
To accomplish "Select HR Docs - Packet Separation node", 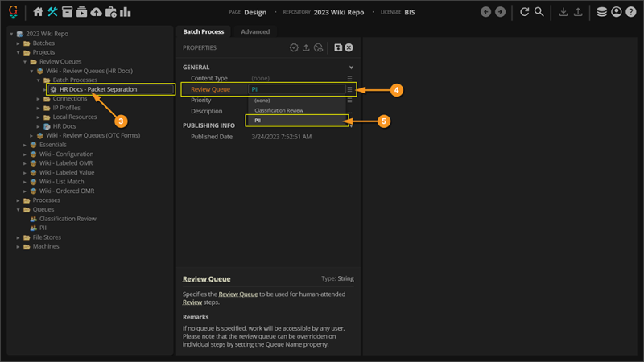I will [x=98, y=89].
